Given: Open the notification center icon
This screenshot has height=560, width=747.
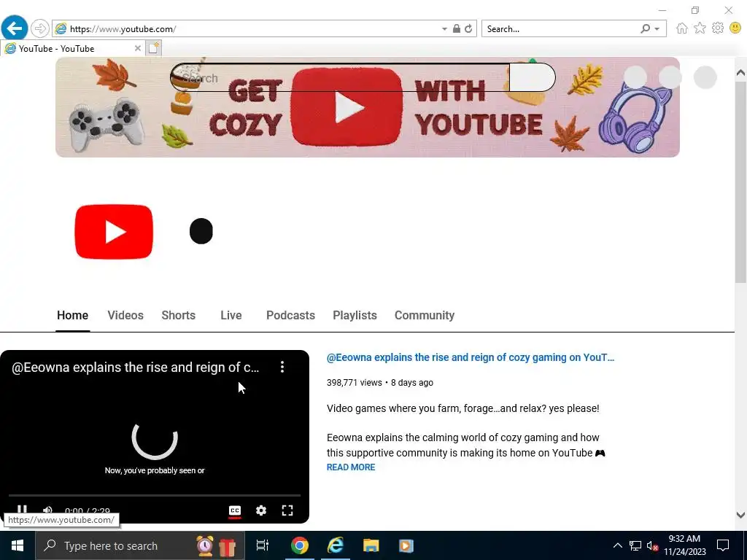Looking at the screenshot, I should click(x=723, y=545).
